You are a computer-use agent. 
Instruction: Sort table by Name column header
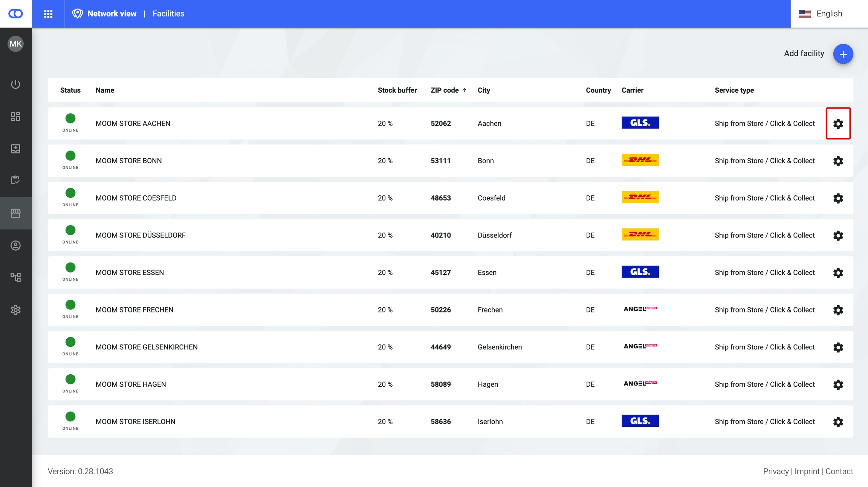pyautogui.click(x=105, y=90)
